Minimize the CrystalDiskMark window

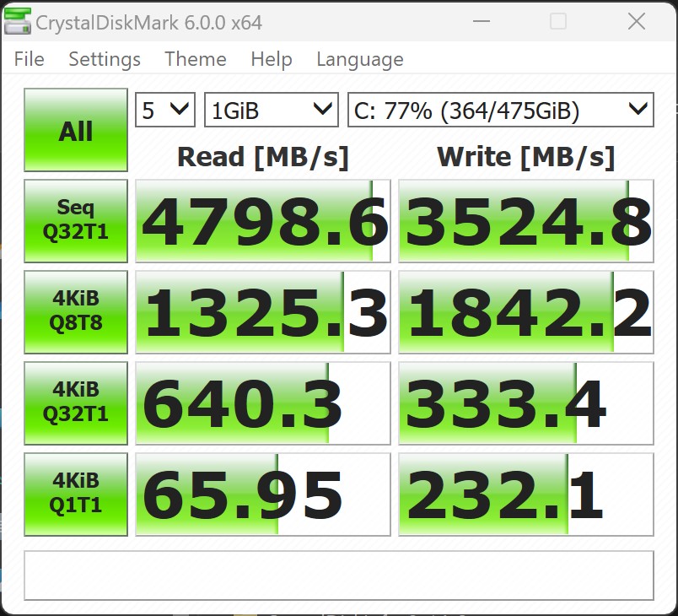482,21
